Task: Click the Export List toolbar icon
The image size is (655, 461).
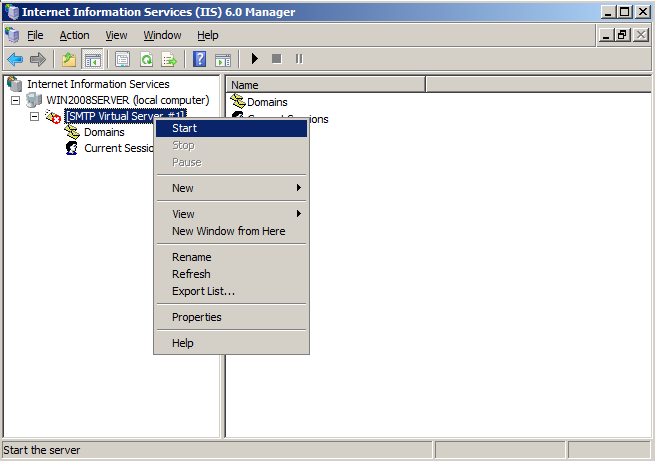Action: point(169,59)
